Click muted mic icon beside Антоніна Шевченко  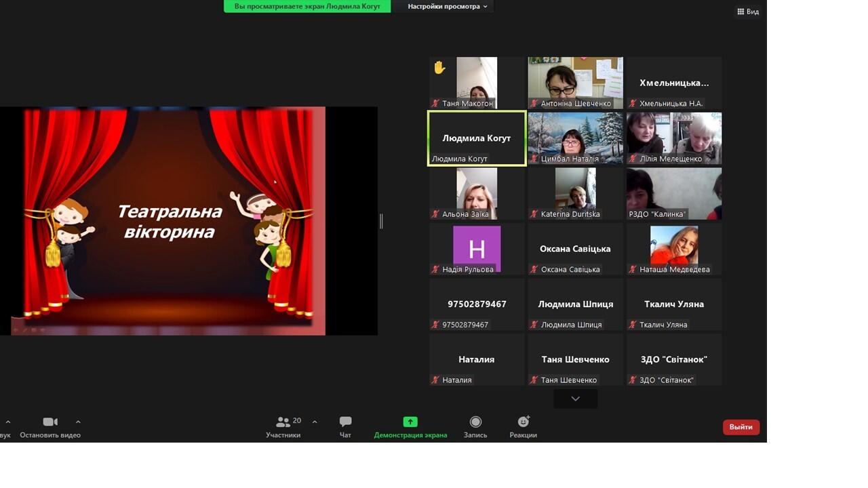pos(534,104)
